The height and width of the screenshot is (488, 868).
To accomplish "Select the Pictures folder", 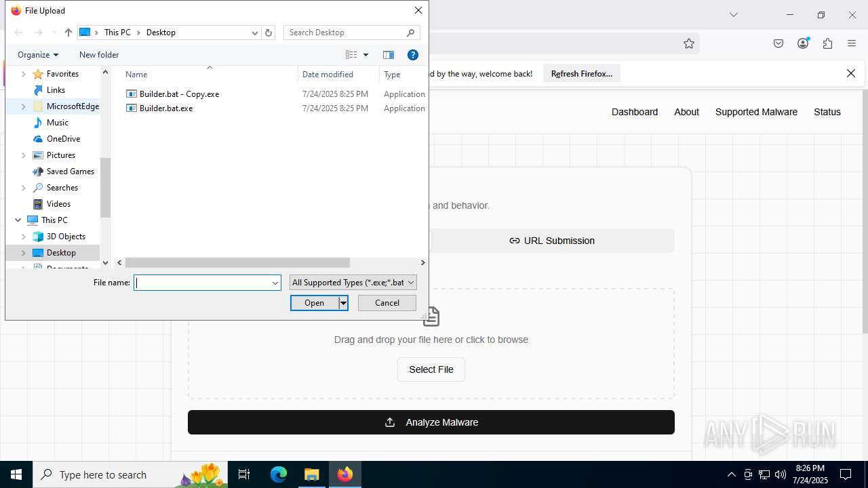I will [60, 155].
